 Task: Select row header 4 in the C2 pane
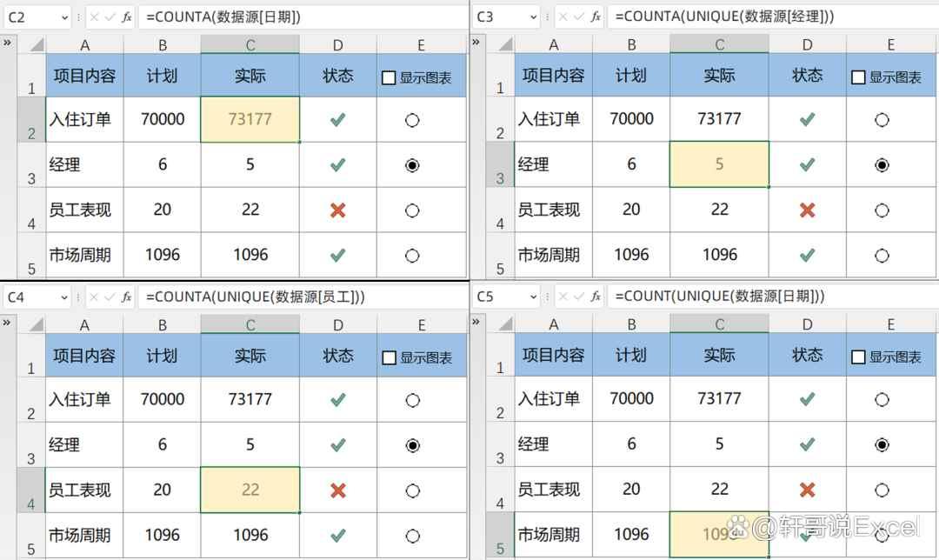pos(31,210)
